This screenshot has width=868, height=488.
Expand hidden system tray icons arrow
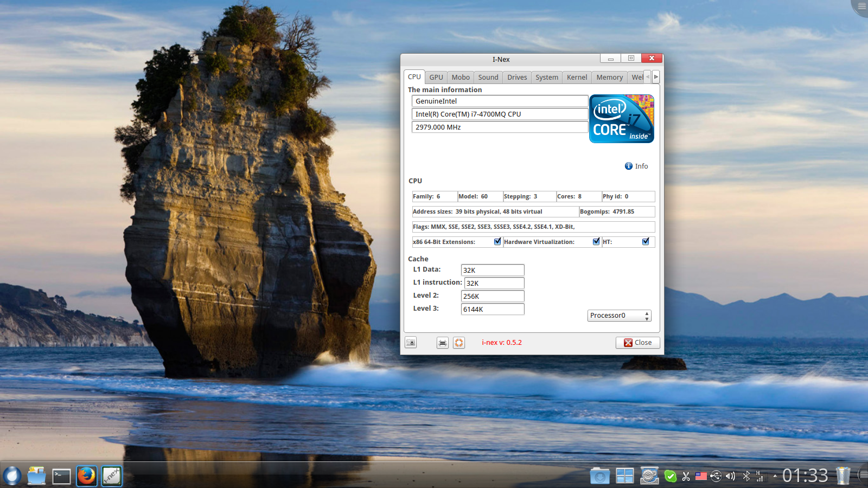[775, 476]
